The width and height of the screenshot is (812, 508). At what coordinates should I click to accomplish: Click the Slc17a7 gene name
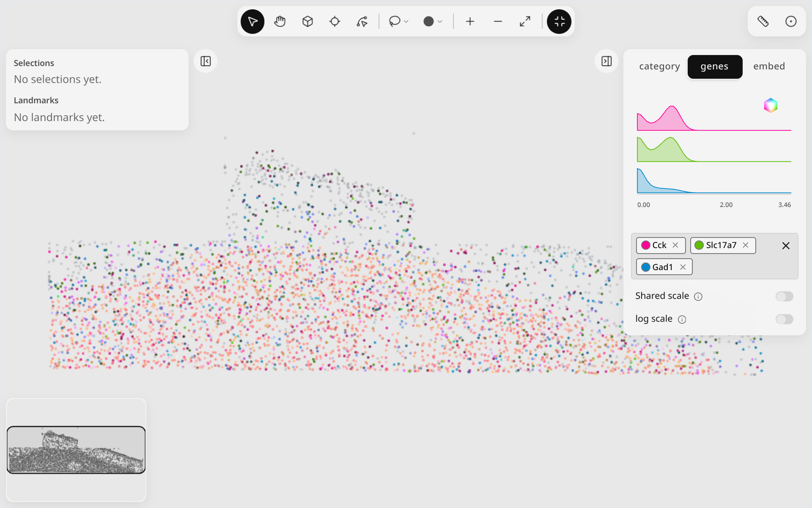click(721, 245)
